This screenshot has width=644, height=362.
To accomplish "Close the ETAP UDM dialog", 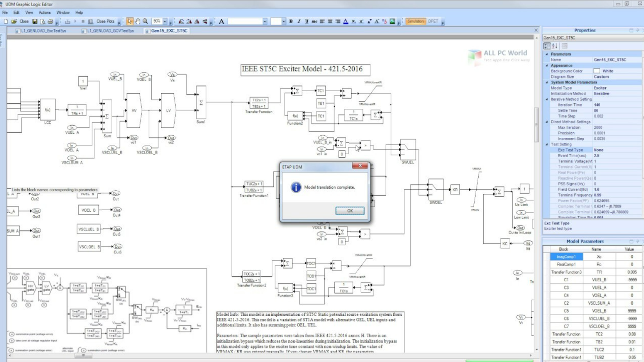I will coord(360,166).
